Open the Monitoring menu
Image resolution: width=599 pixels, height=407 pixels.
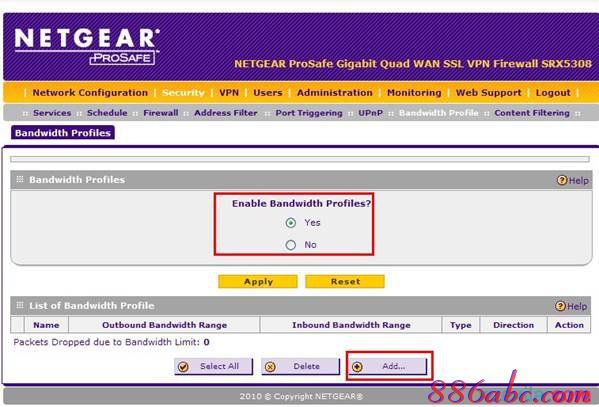(414, 92)
